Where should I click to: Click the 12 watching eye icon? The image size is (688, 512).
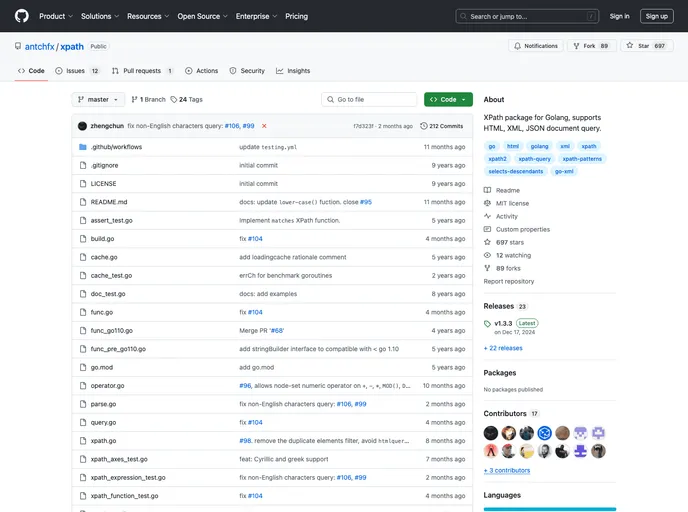(487, 255)
